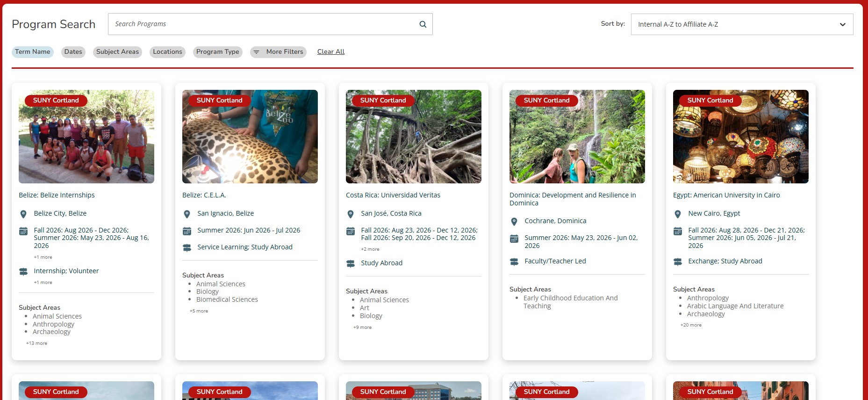Click calendar icon on Egypt program card
The height and width of the screenshot is (400, 868).
678,231
